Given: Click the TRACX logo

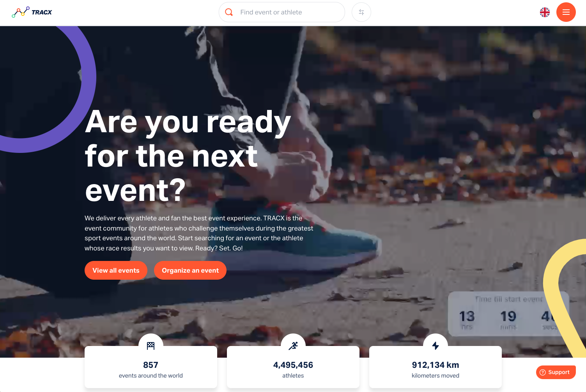Looking at the screenshot, I should pos(32,12).
